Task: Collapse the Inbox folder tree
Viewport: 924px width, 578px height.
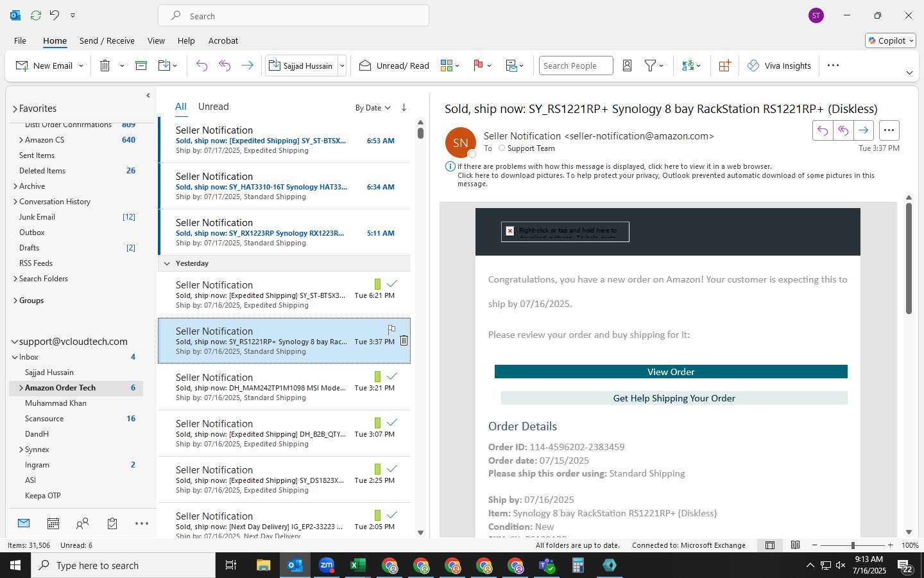Action: tap(15, 357)
